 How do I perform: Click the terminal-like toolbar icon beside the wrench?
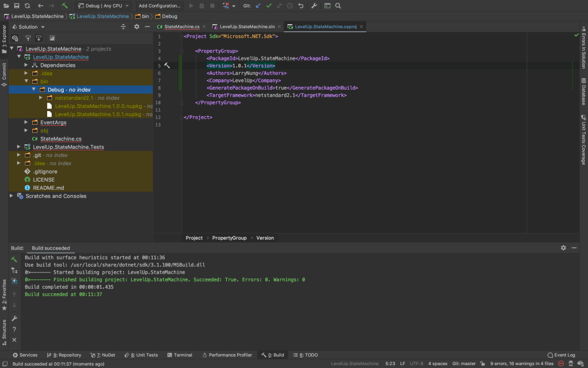(327, 6)
